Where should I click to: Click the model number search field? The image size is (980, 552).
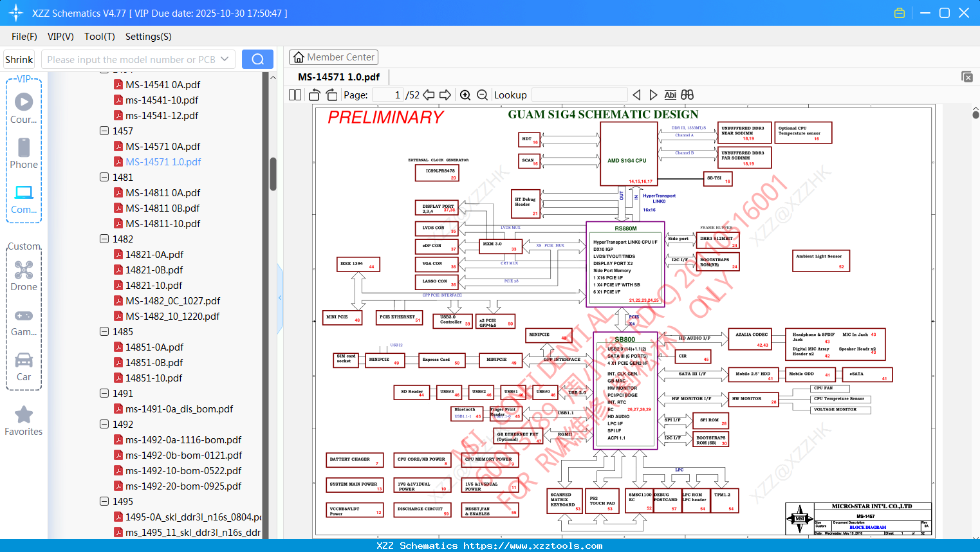coord(132,59)
